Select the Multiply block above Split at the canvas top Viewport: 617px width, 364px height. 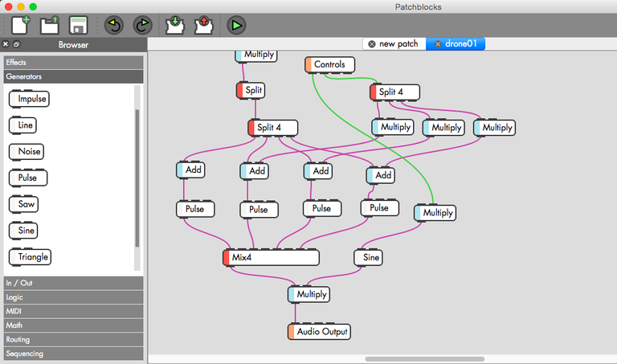(256, 56)
